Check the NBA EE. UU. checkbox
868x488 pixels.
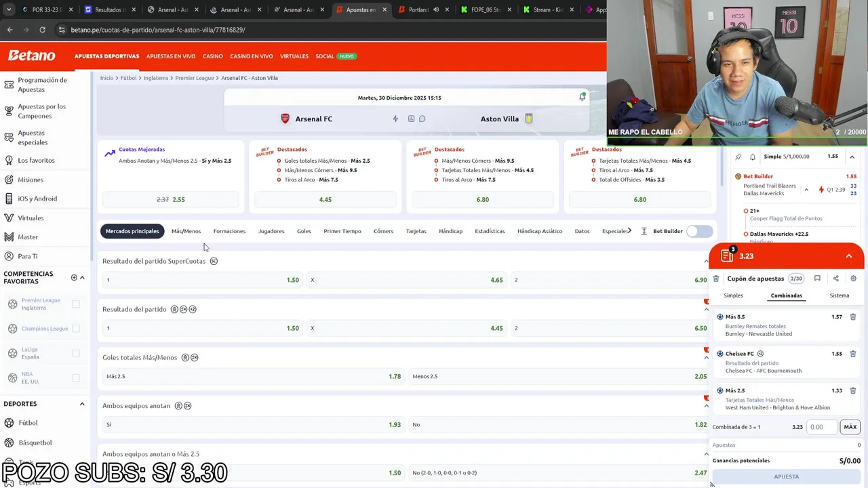76,378
